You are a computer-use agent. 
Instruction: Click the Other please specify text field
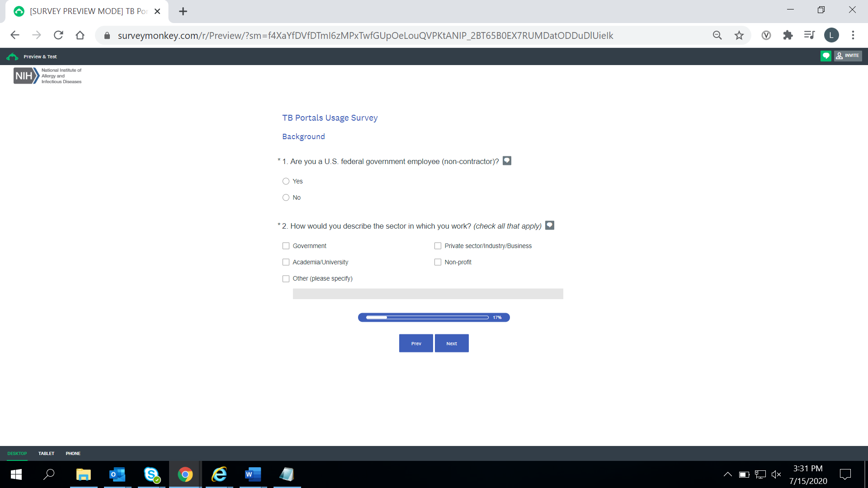pos(428,294)
